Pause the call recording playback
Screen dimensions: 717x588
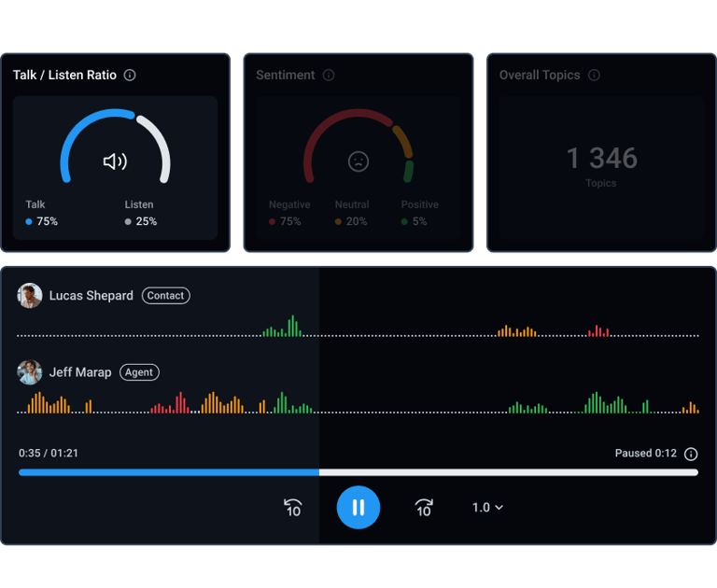pyautogui.click(x=358, y=508)
